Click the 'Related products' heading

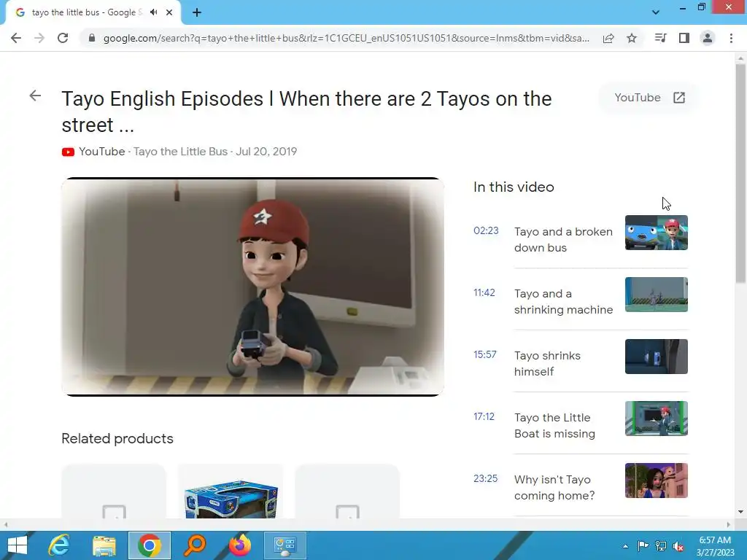(x=117, y=438)
